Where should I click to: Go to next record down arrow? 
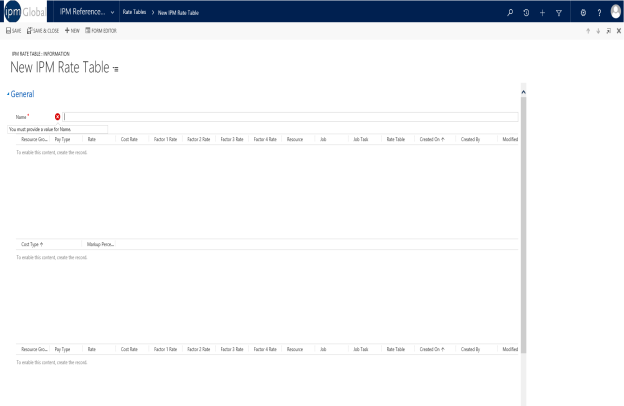tap(598, 31)
